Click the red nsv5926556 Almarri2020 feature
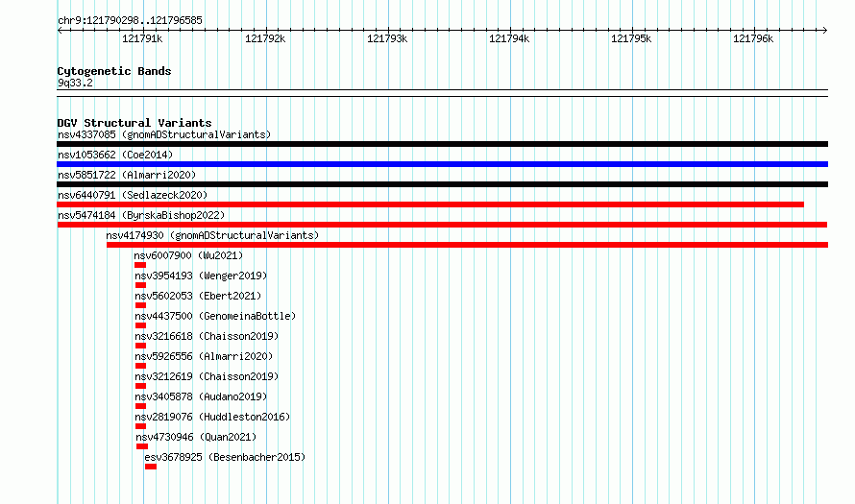The height and width of the screenshot is (504, 855). (x=140, y=366)
